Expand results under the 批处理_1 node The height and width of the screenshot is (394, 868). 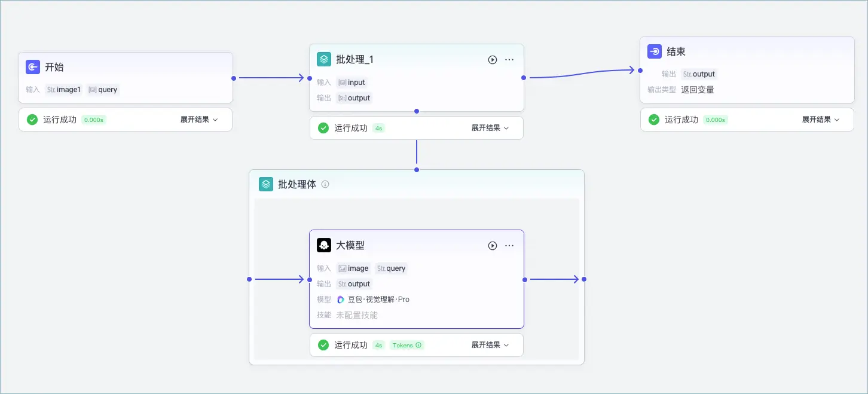pos(490,128)
